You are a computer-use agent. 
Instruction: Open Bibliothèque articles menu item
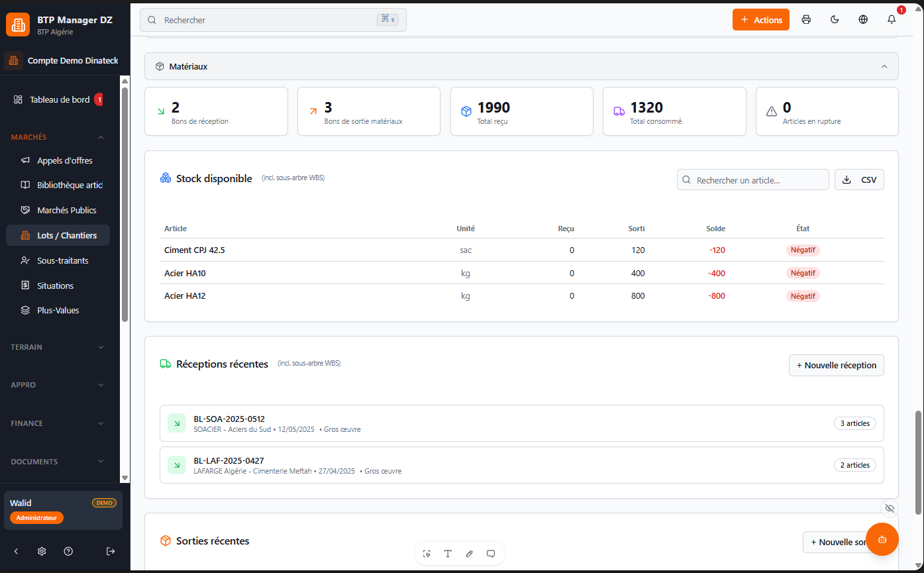[58, 185]
